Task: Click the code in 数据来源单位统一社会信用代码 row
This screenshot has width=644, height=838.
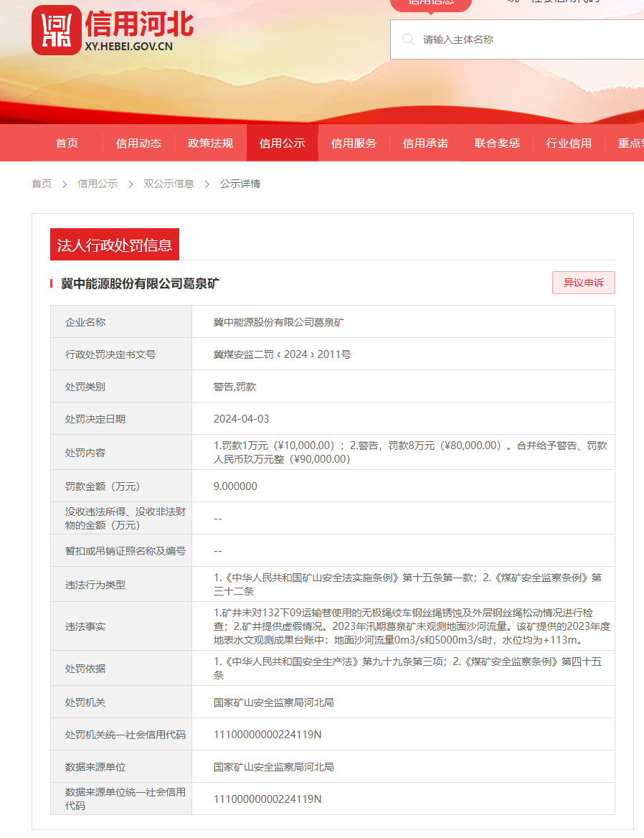Action: click(267, 799)
